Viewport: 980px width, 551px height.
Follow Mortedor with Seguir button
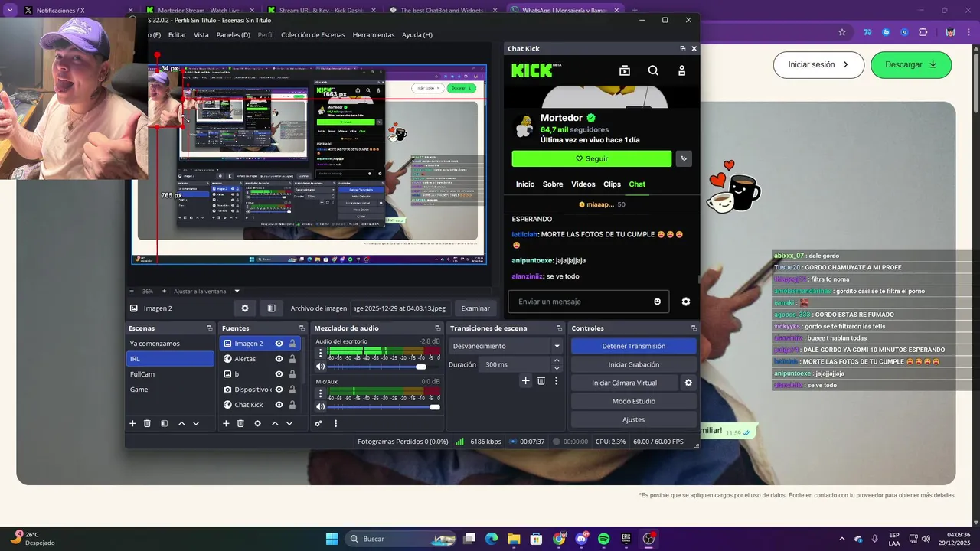click(x=592, y=158)
